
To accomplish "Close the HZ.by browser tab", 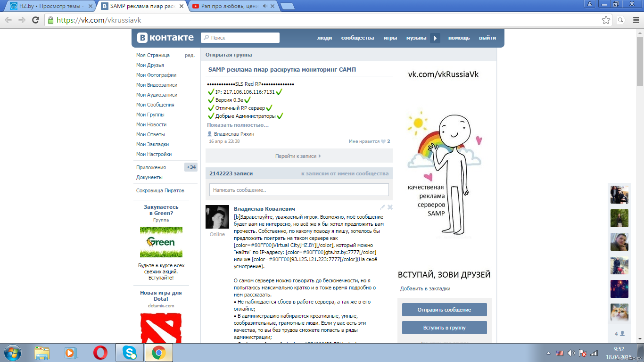I will click(x=91, y=6).
